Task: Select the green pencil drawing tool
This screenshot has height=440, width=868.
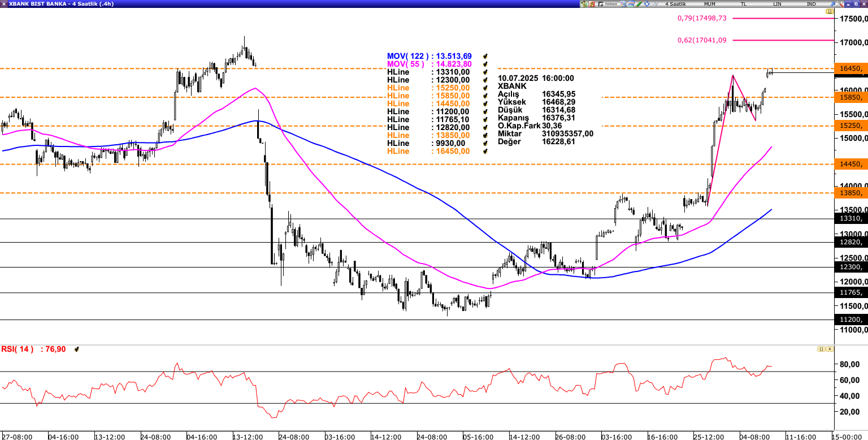Action: pyautogui.click(x=639, y=4)
